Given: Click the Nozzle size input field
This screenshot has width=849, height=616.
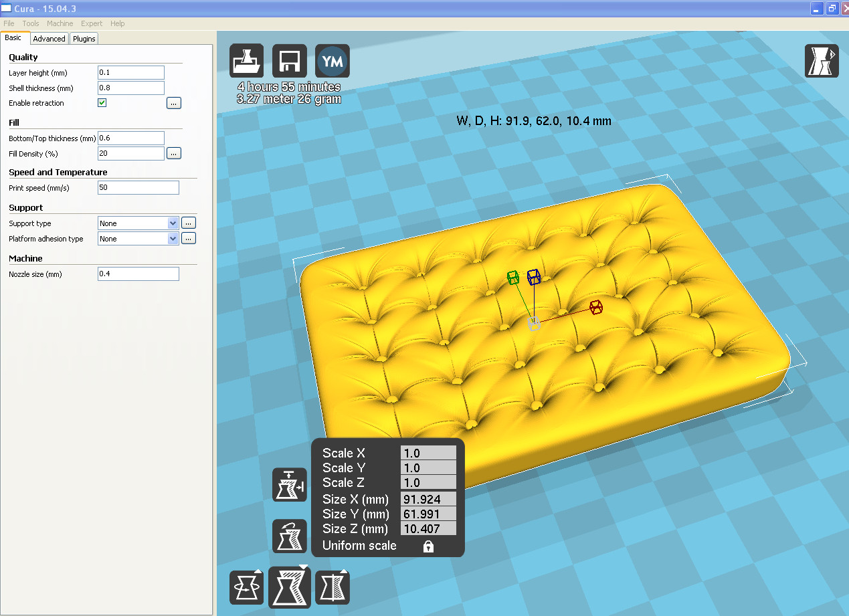Looking at the screenshot, I should pos(138,274).
